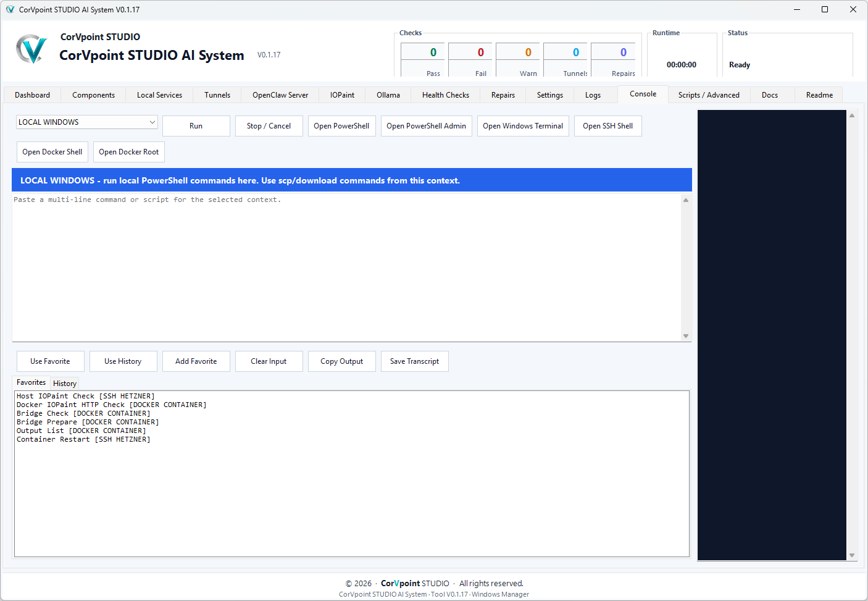
Task: Click the output panel scroll up arrow
Action: 852,116
